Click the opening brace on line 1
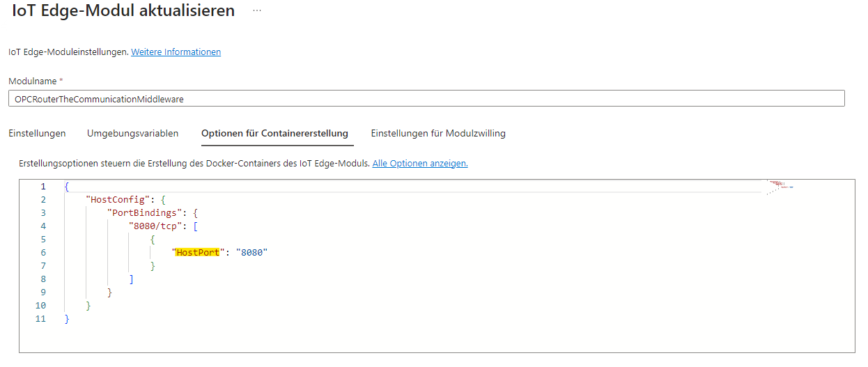This screenshot has width=868, height=367. (67, 187)
